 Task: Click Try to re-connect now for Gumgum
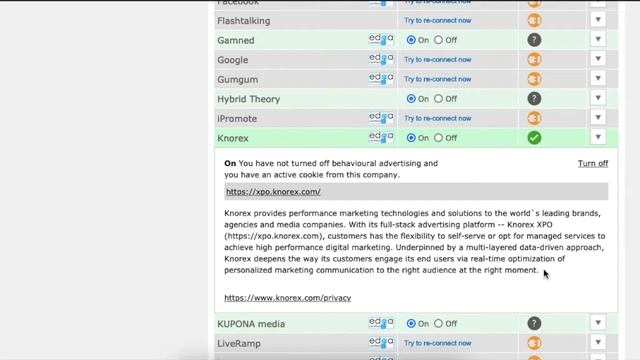pyautogui.click(x=438, y=79)
